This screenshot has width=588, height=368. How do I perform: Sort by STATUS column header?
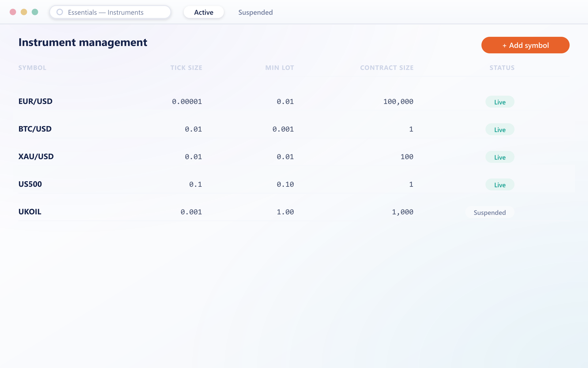point(502,68)
